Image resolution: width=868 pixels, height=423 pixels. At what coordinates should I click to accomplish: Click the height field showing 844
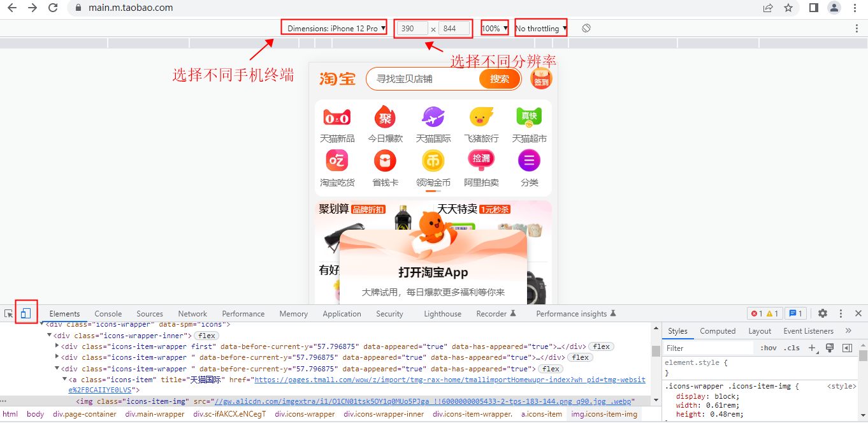tap(454, 29)
